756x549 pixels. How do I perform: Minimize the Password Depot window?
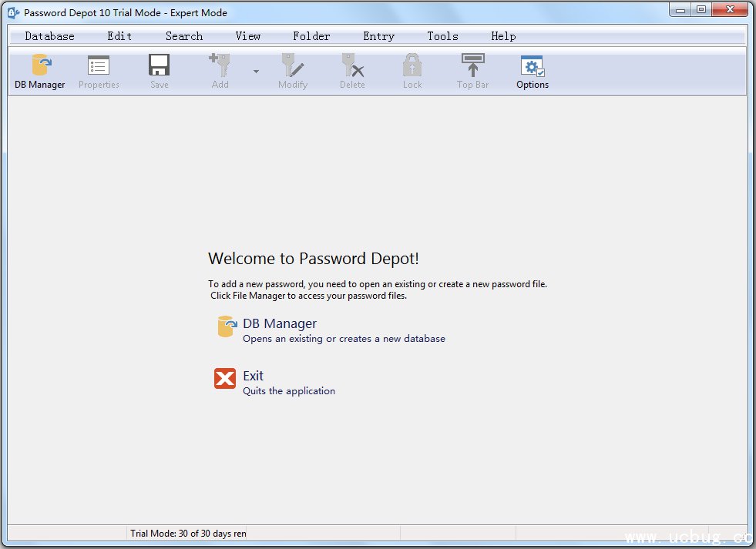coord(680,10)
